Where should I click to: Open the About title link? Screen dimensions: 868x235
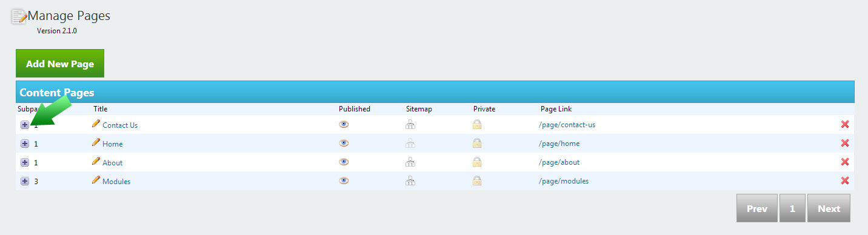pos(112,162)
